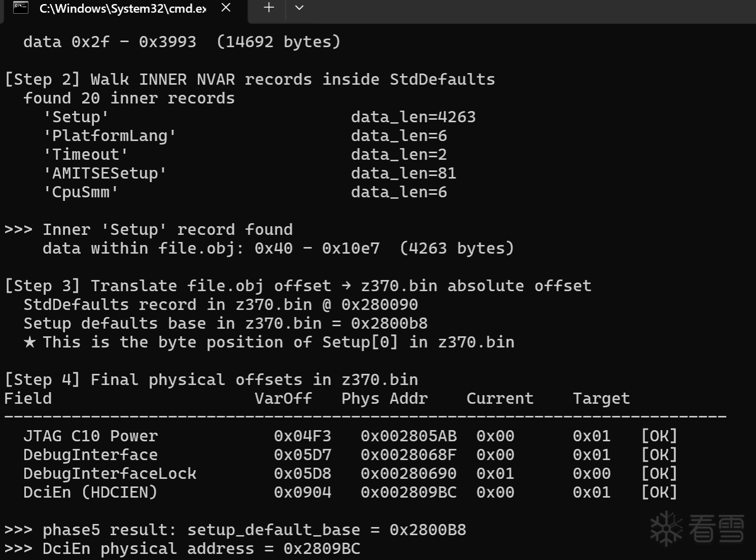The height and width of the screenshot is (560, 756).
Task: Click the '>>> DciEn physical address' line
Action: coord(183,548)
